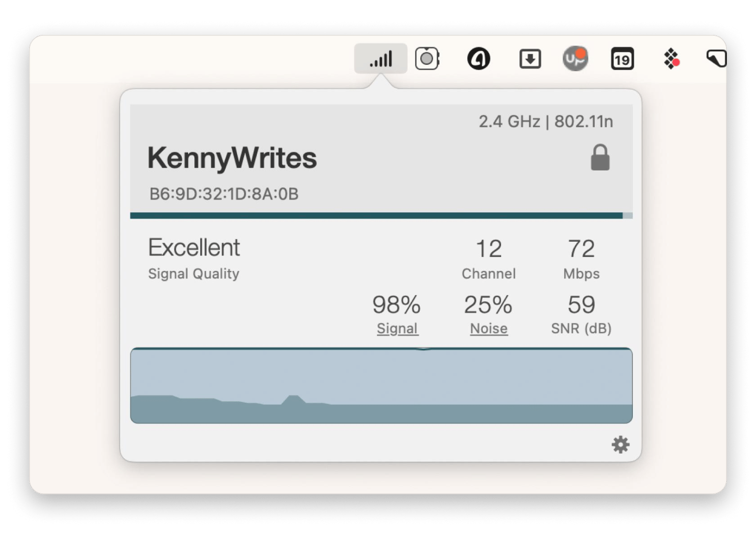Image resolution: width=756 pixels, height=534 pixels.
Task: Click the Excellent Signal Quality text
Action: point(194,259)
